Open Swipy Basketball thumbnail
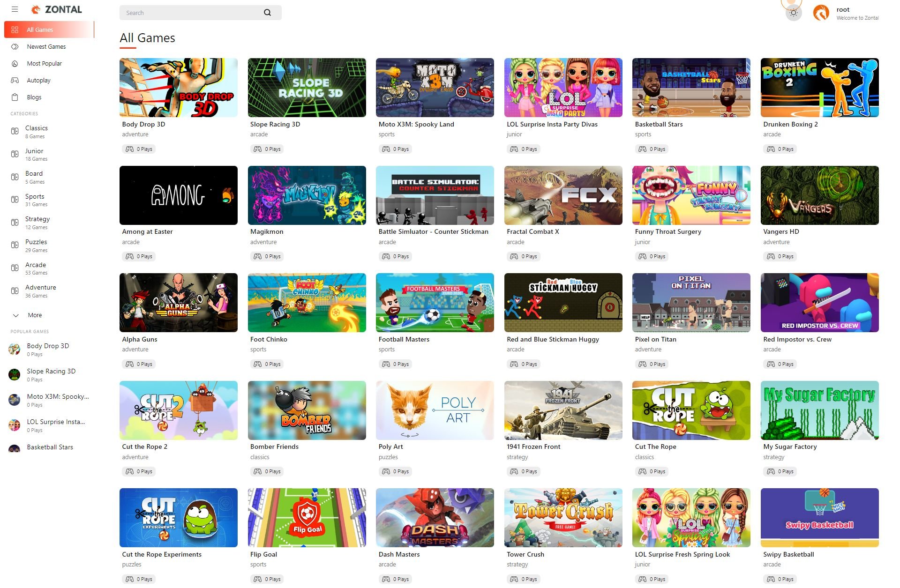The width and height of the screenshot is (900, 588). click(820, 518)
